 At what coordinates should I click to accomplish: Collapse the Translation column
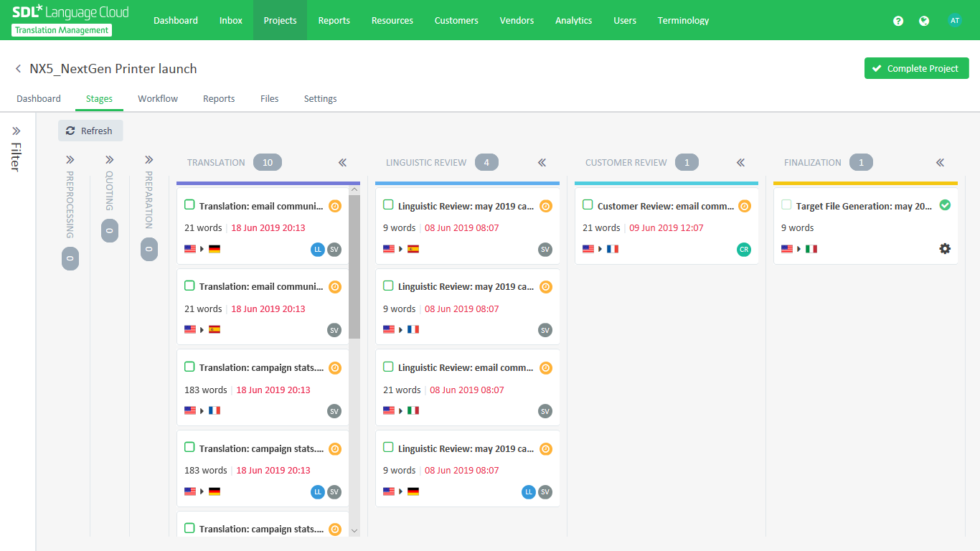click(x=343, y=163)
